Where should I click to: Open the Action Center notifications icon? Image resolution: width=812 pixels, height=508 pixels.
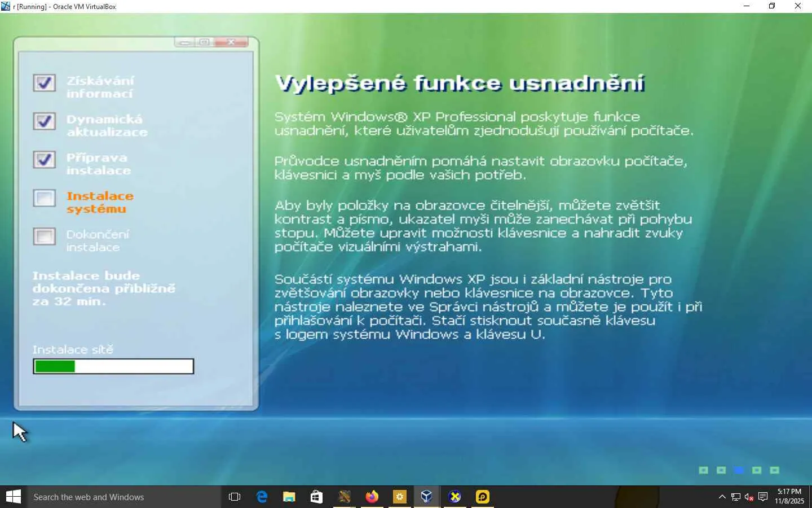coord(763,497)
